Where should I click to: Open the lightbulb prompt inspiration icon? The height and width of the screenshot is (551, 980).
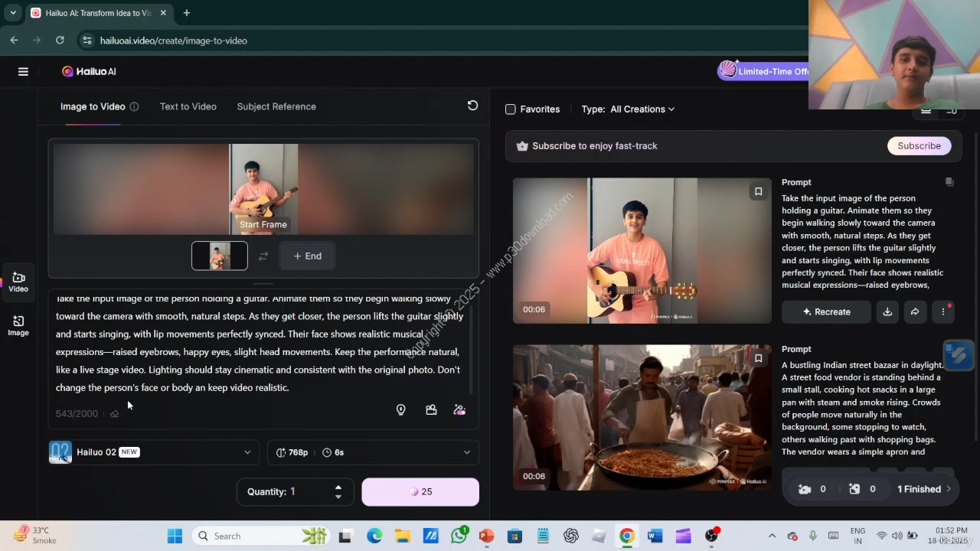tap(400, 410)
